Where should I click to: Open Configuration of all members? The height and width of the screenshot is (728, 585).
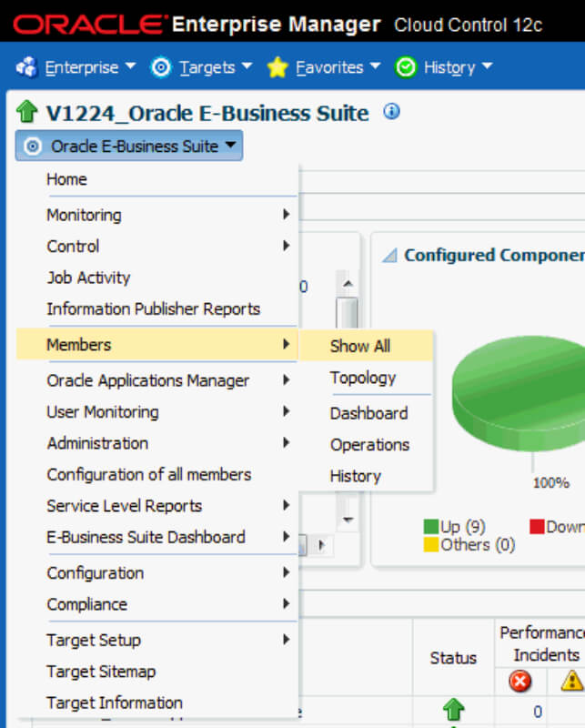coord(156,474)
